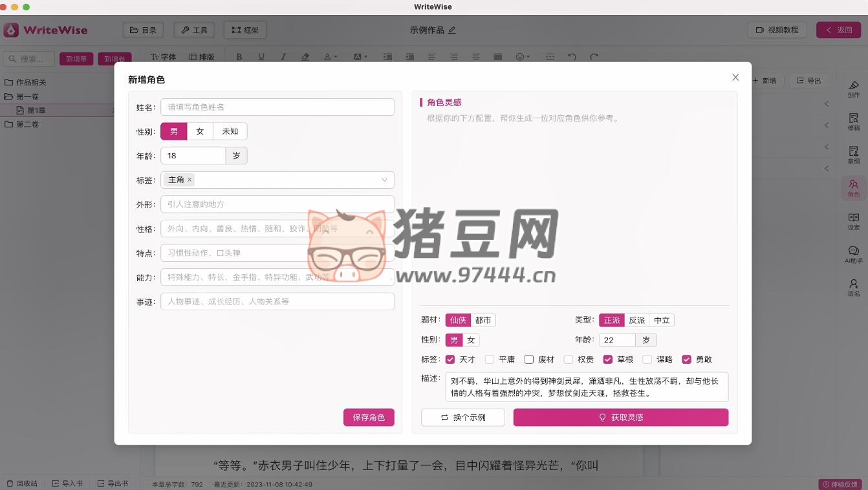Open the 设定 settings book icon
Screen dimensions: 868x490
pos(853,221)
